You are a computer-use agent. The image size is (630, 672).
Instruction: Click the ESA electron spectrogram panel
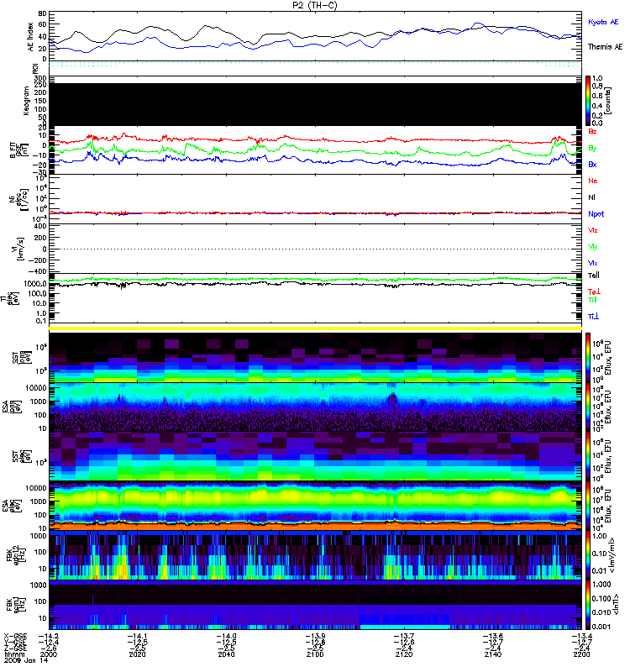[x=315, y=506]
